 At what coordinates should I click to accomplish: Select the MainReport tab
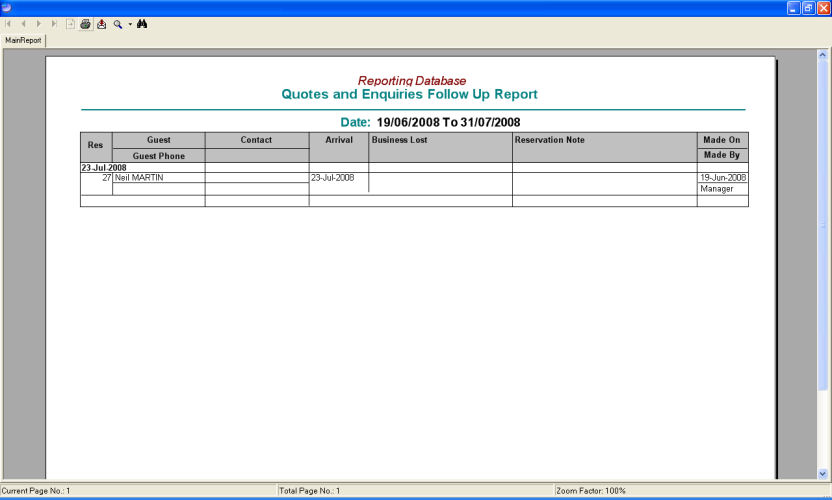pyautogui.click(x=23, y=40)
